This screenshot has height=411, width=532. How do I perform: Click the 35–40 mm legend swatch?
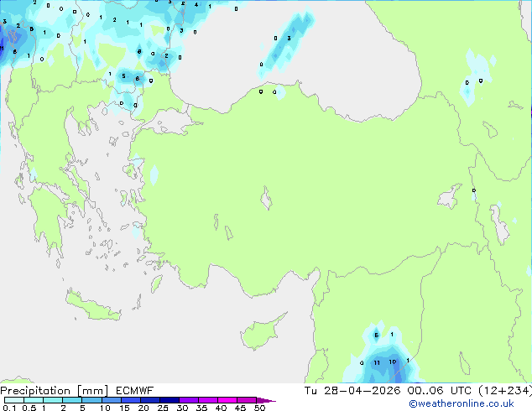[x=207, y=400]
